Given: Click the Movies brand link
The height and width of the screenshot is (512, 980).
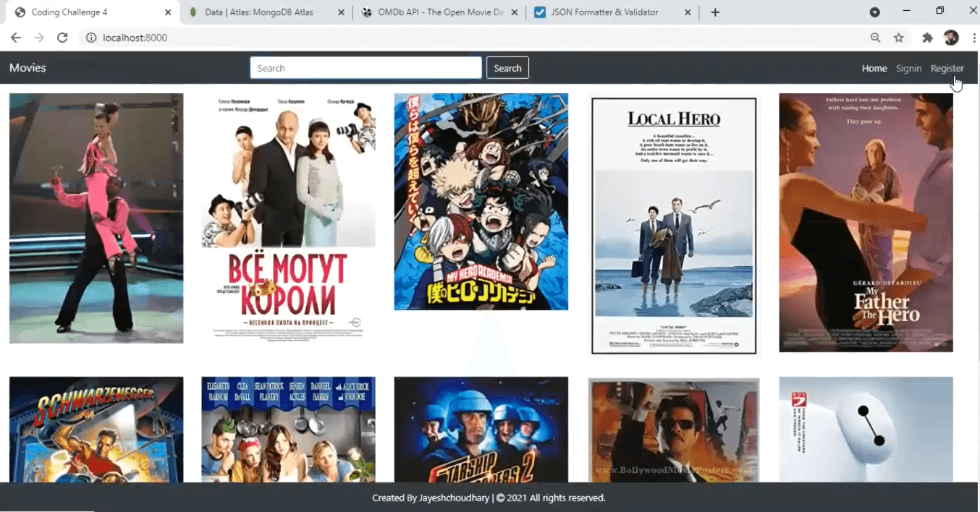Looking at the screenshot, I should (28, 68).
